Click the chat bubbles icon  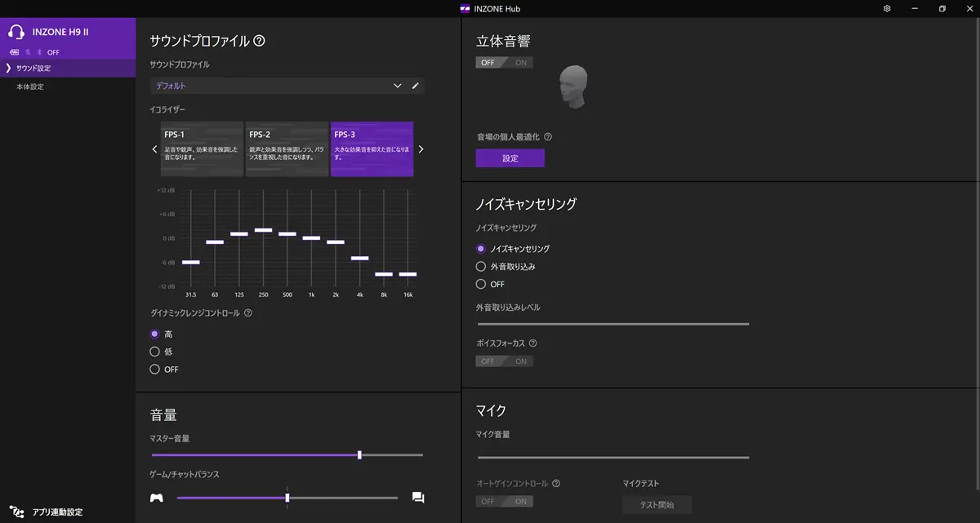(x=418, y=498)
